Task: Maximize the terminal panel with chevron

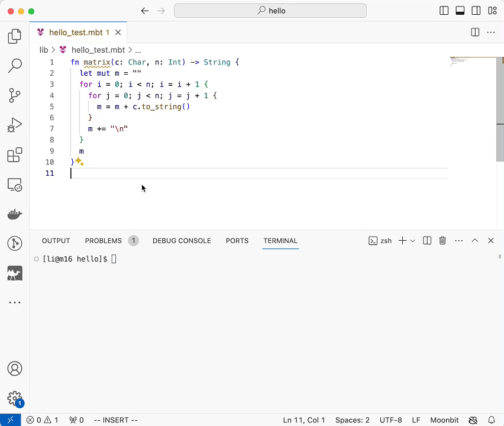Action: coord(474,240)
